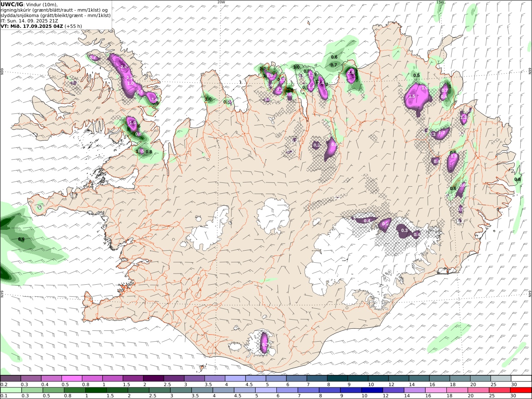Click the red 30 swatch in the rain legend
The image size is (532, 399).
coord(521,390)
